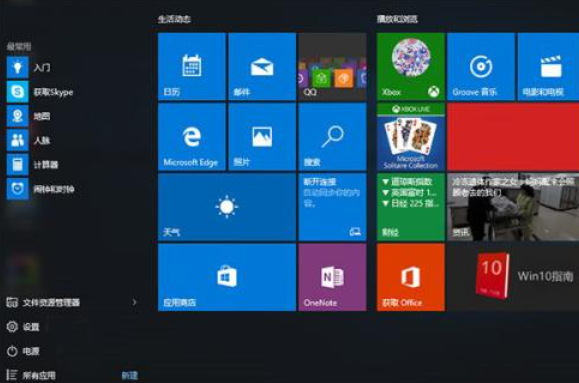Open the 应用商店 (Store) tile
This screenshot has height=383, width=579.
point(227,277)
